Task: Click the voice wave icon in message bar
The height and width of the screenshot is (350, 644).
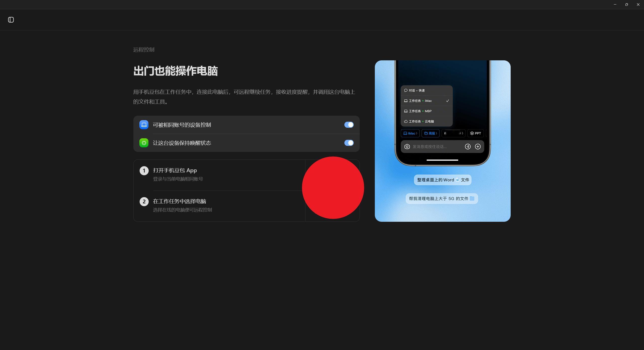Action: 468,147
